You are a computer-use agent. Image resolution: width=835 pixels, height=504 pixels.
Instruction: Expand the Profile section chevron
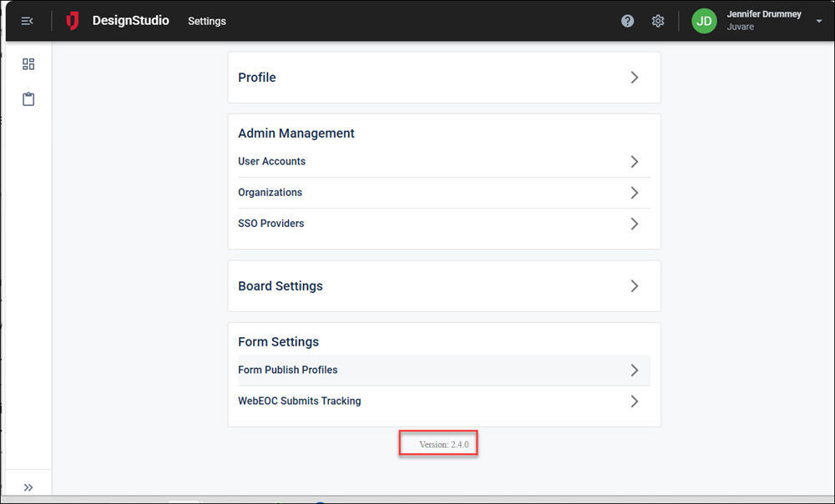pos(635,78)
